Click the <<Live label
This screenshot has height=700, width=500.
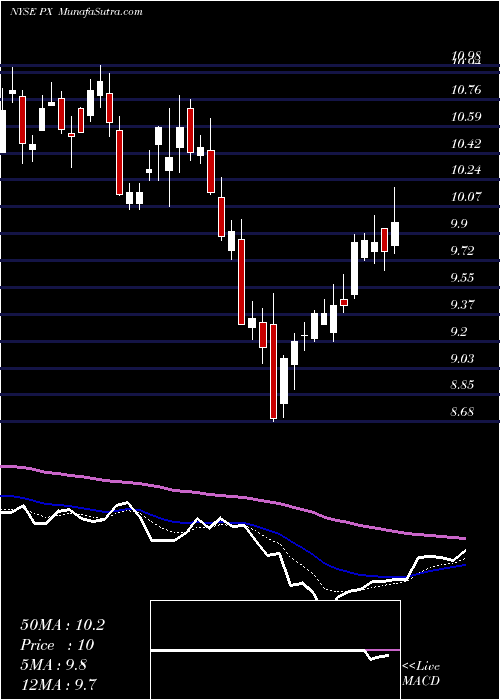click(421, 667)
